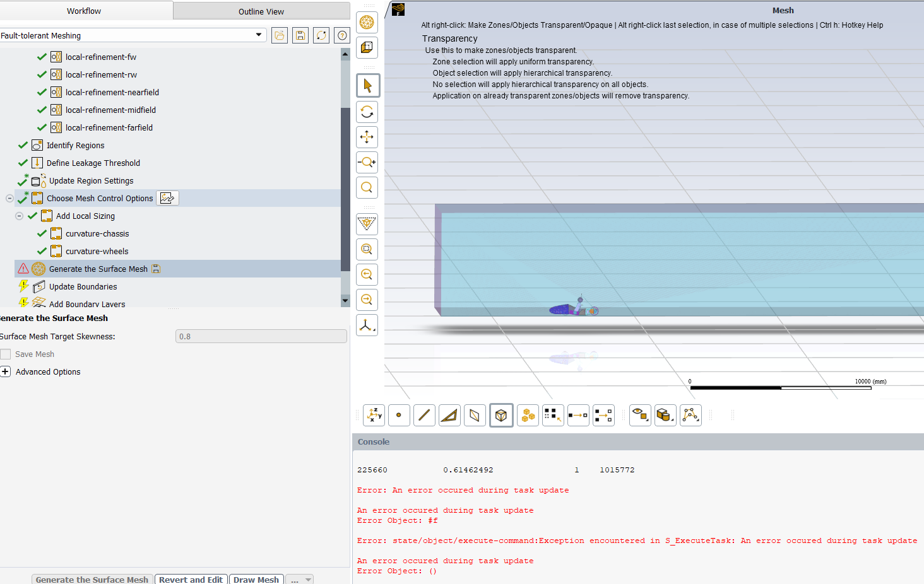924x584 pixels.
Task: Switch to the Outline View tab
Action: click(x=261, y=11)
